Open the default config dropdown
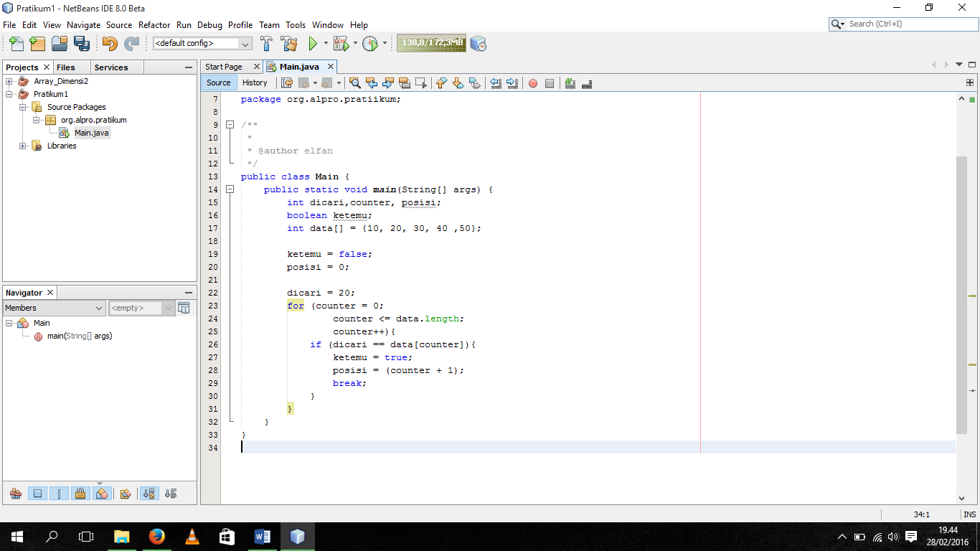The width and height of the screenshot is (980, 551). [246, 43]
